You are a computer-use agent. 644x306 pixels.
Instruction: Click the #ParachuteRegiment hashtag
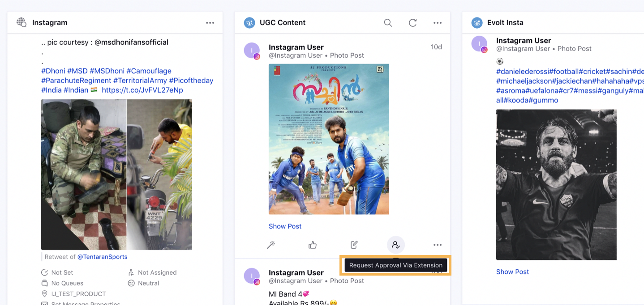pyautogui.click(x=76, y=81)
